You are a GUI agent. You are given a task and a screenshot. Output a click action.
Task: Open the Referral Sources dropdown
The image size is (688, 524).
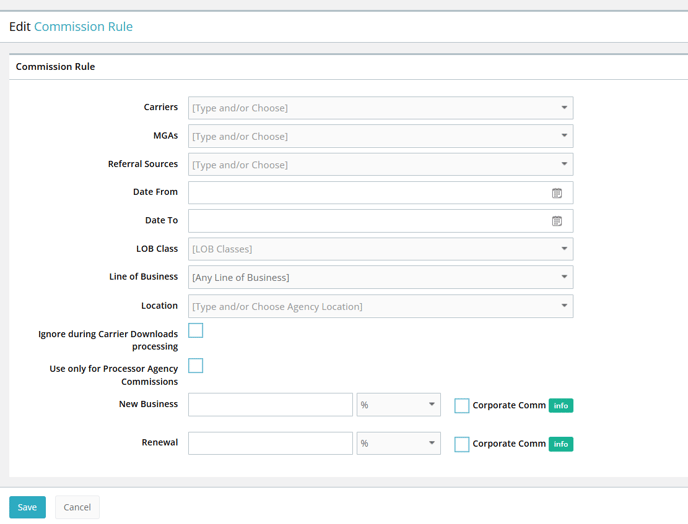coord(380,165)
